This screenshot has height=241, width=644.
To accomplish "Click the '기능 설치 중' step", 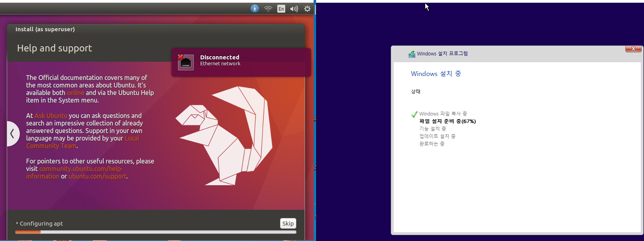I will pyautogui.click(x=433, y=129).
